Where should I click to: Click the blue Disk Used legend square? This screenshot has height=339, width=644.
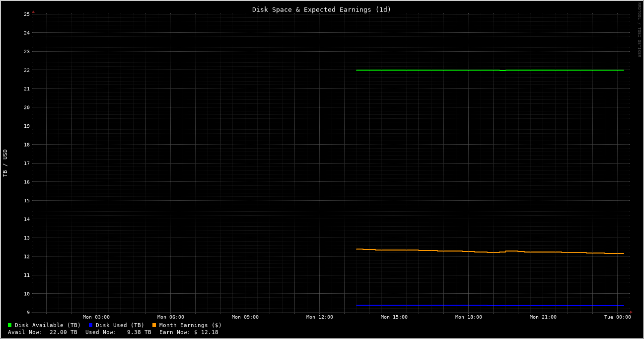(x=89, y=325)
